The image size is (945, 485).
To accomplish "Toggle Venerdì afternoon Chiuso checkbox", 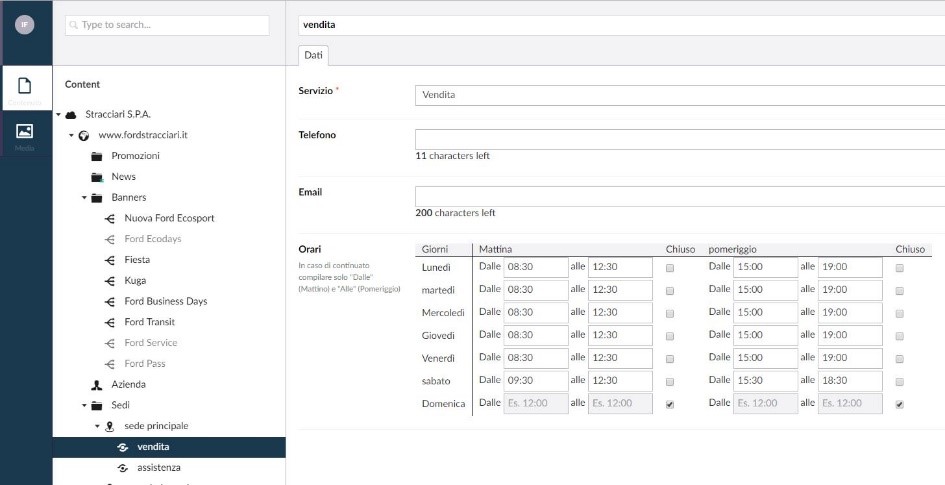I will click(900, 359).
